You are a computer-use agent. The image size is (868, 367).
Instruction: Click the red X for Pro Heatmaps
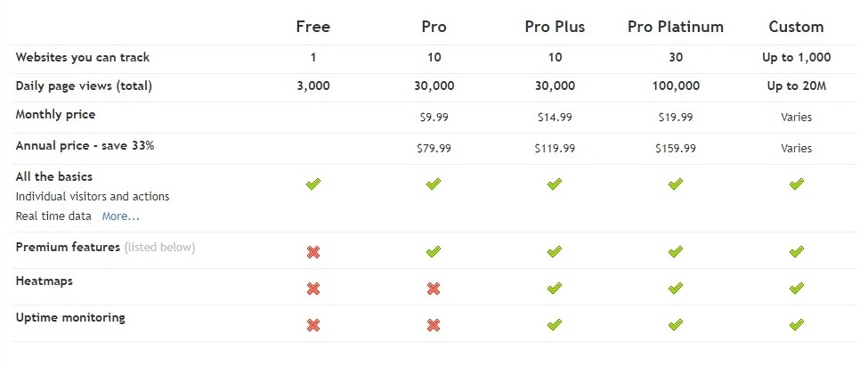click(434, 289)
